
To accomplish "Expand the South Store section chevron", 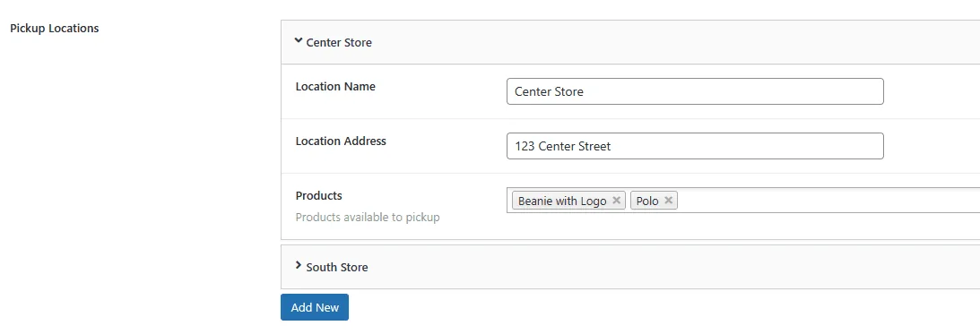I will coord(299,265).
